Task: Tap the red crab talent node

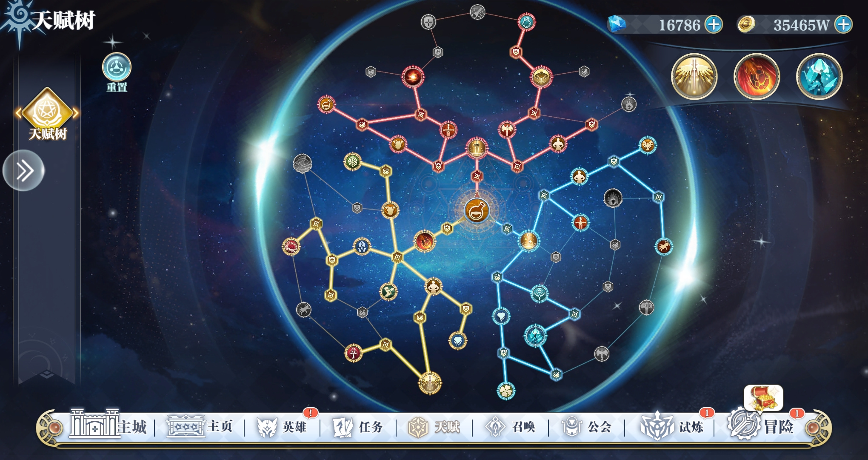Action: (291, 247)
